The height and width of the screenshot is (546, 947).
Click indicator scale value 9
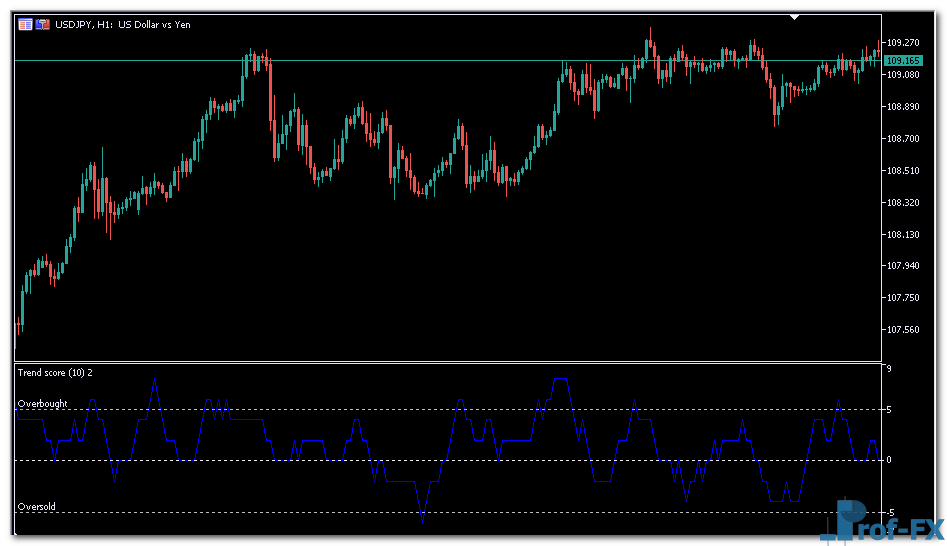[887, 370]
